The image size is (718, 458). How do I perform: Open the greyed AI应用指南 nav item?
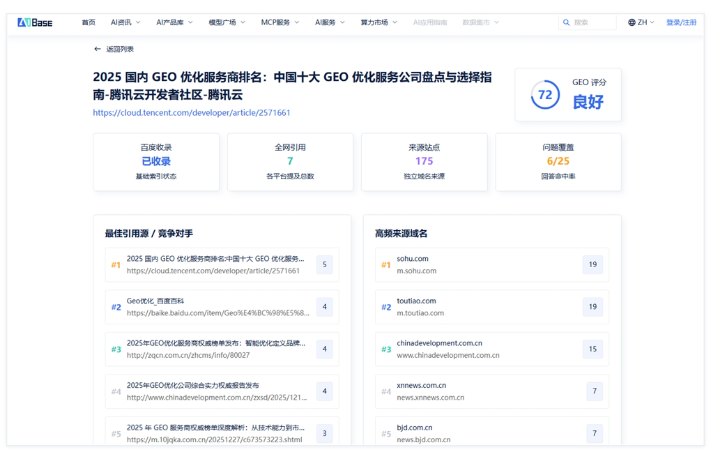tap(430, 22)
